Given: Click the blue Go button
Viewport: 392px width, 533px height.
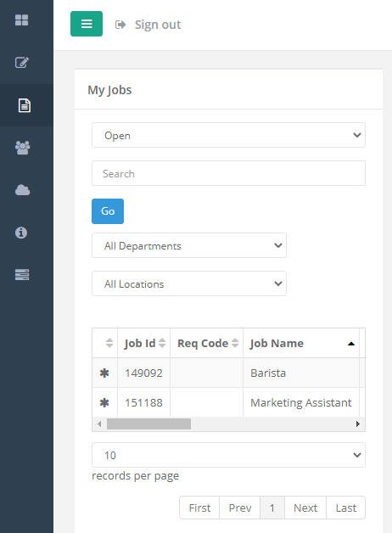Looking at the screenshot, I should click(108, 211).
